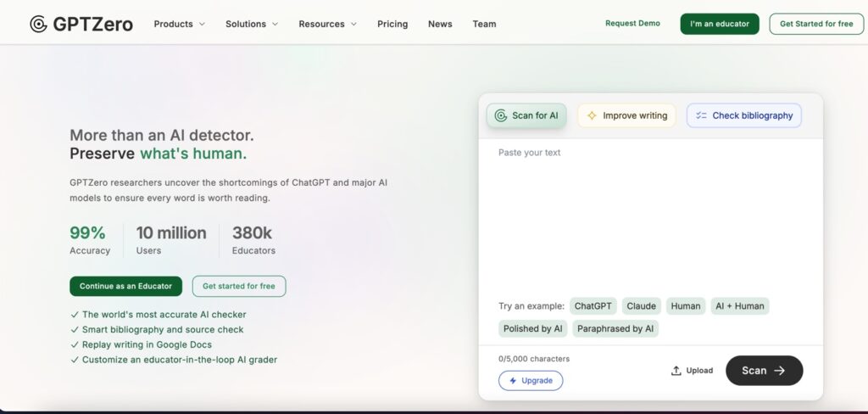Click the arrow icon in the Scan button
Image resolution: width=868 pixels, height=414 pixels.
(x=780, y=371)
